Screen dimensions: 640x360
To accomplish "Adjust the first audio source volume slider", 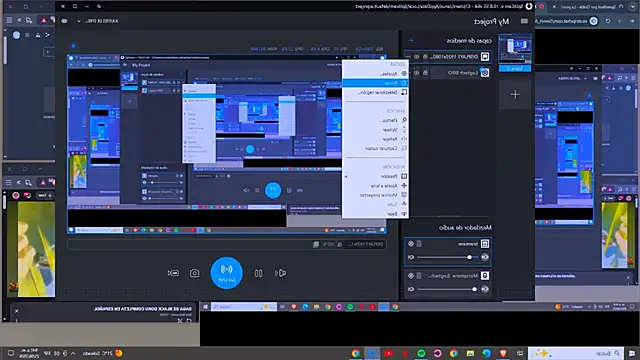I will [x=448, y=257].
